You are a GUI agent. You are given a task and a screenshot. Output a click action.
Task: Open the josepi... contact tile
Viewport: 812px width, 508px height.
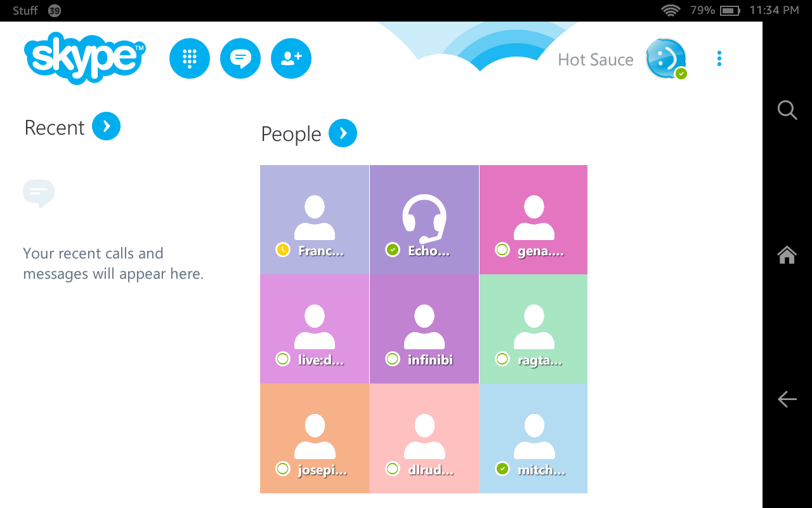[315, 438]
